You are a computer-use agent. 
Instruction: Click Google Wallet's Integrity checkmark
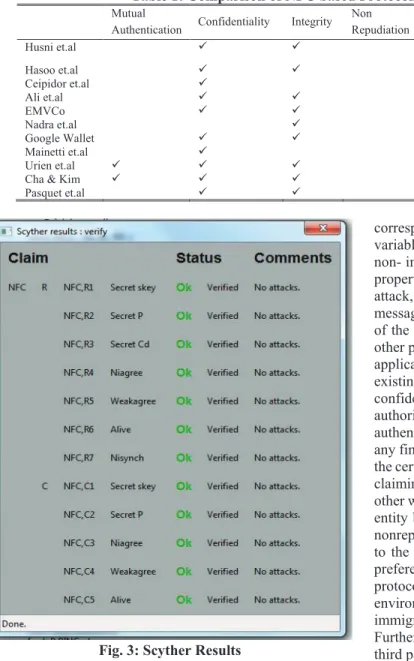pos(296,136)
